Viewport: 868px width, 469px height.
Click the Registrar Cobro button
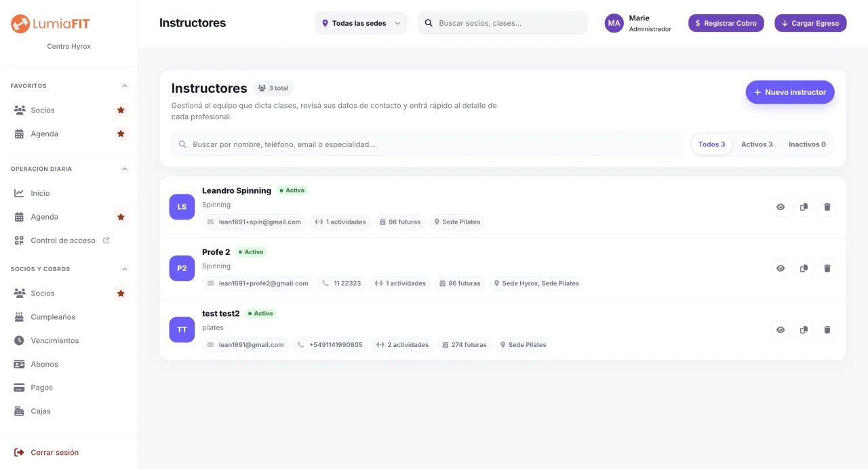pos(726,23)
